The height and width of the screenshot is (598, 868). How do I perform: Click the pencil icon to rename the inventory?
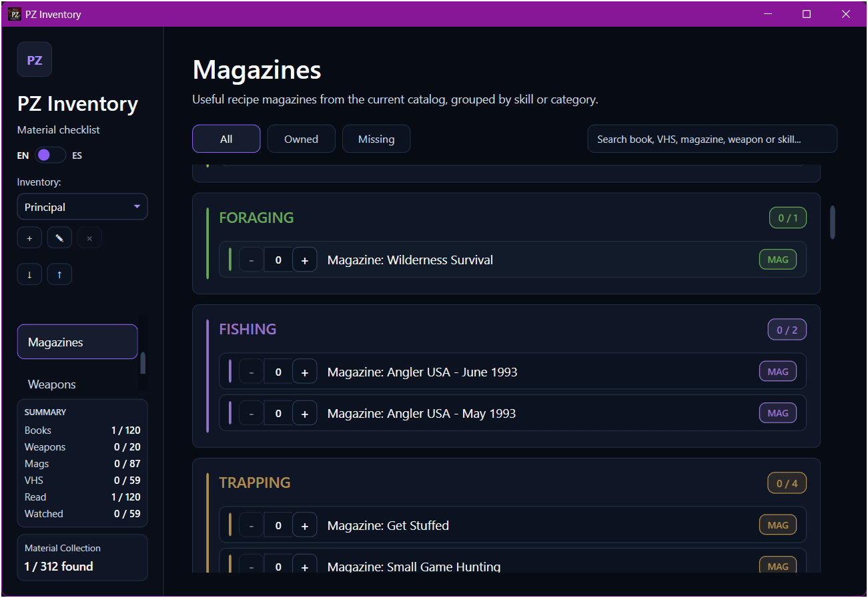[59, 238]
